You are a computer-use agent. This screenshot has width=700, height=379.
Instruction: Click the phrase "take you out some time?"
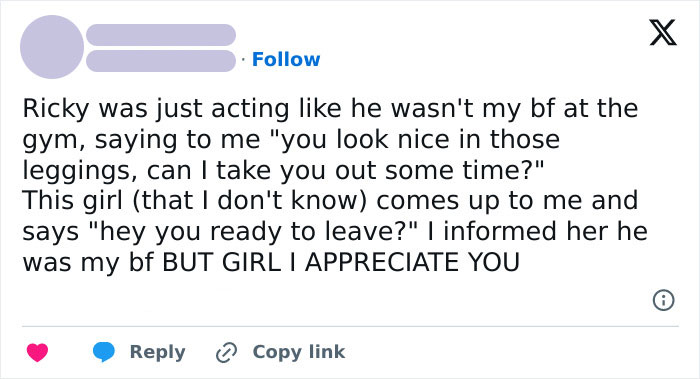[380, 170]
